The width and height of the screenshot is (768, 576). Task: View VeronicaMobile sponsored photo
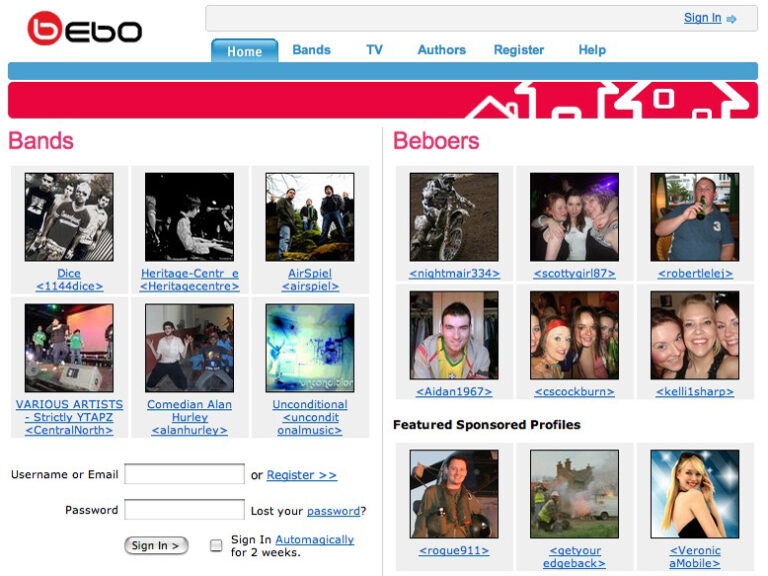[695, 494]
